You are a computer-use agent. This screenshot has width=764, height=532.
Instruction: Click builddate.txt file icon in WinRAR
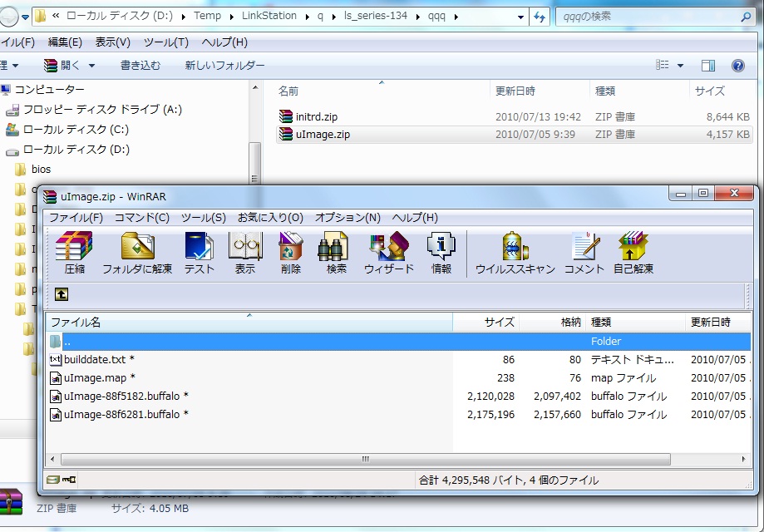(56, 360)
